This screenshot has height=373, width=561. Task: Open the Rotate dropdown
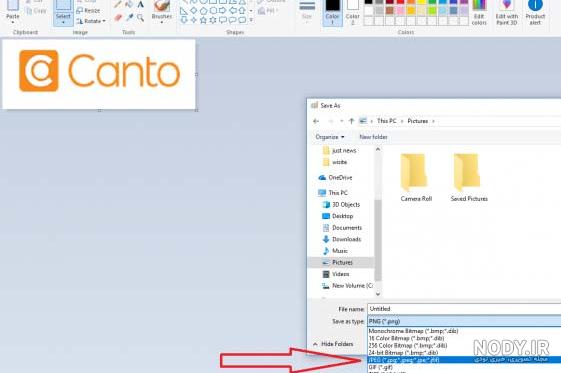click(91, 21)
